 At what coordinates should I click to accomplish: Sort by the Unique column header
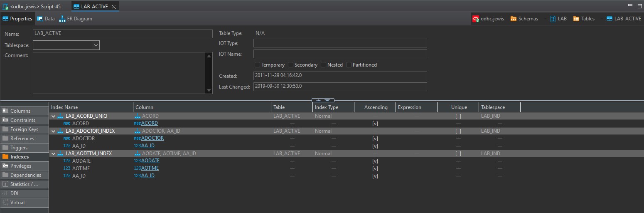(458, 107)
